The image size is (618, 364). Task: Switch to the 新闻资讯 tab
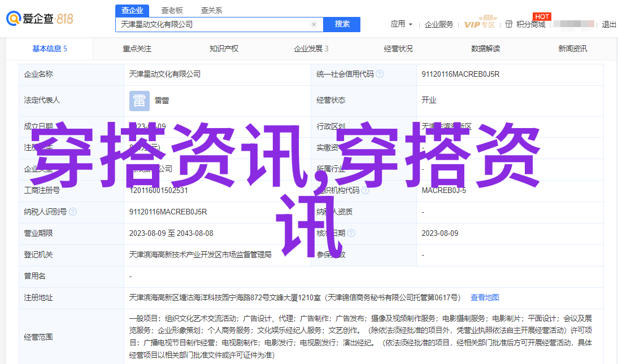click(x=573, y=49)
